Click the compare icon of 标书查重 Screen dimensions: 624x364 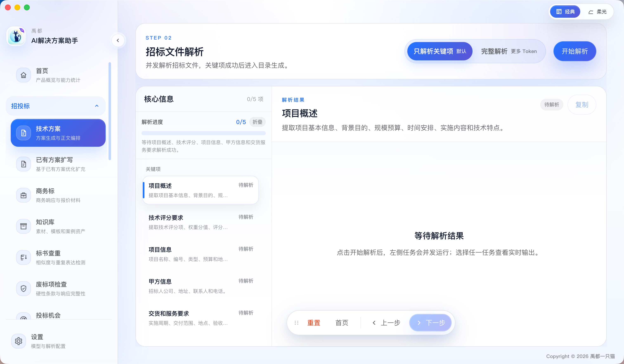24,257
